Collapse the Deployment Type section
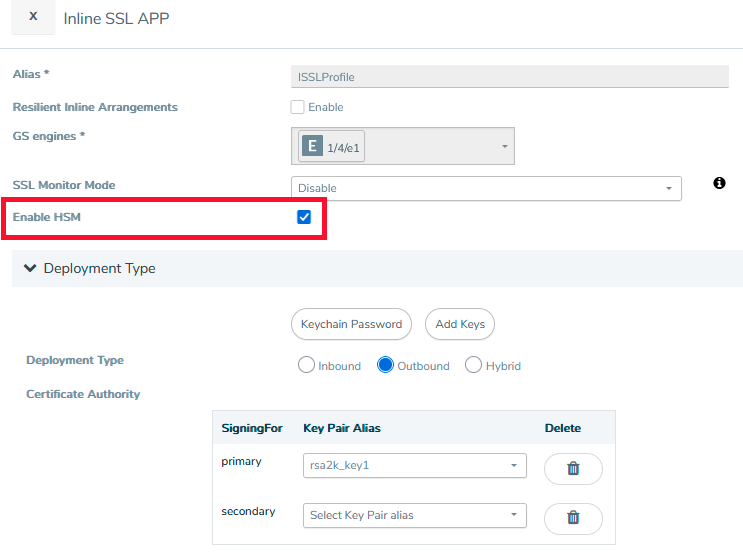Viewport: 743px width, 552px height. [30, 268]
